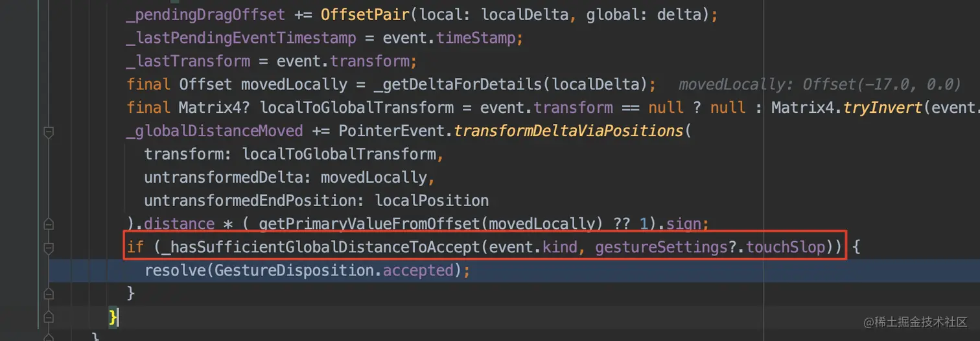Click the 'if' keyword
980x341 pixels.
pos(135,248)
